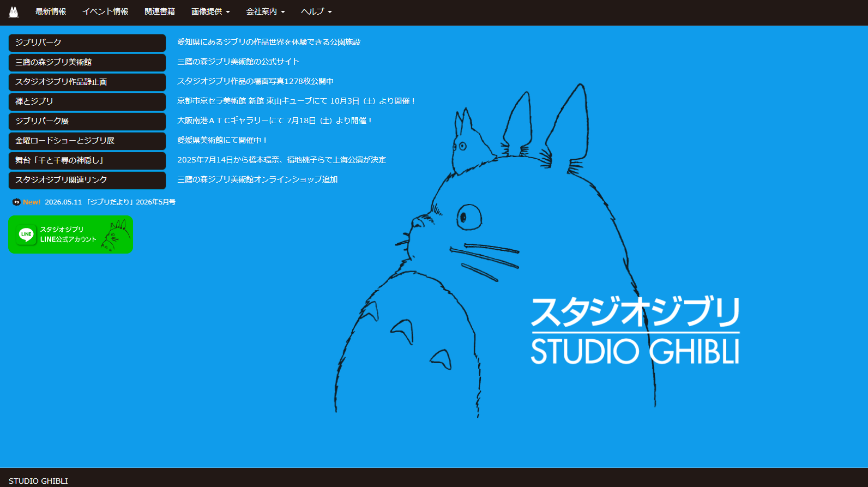The image size is (868, 487).
Task: Click the スタジオジブリ STUDIO GHIBLI logo
Action: click(x=635, y=331)
